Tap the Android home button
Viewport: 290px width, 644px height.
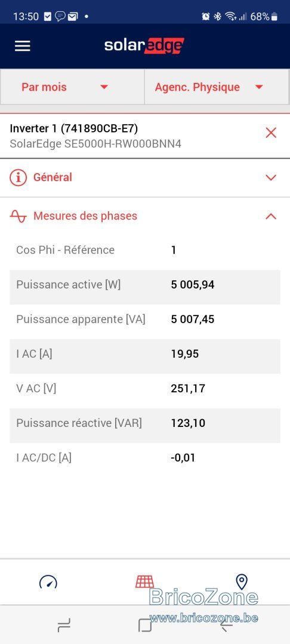(x=145, y=625)
